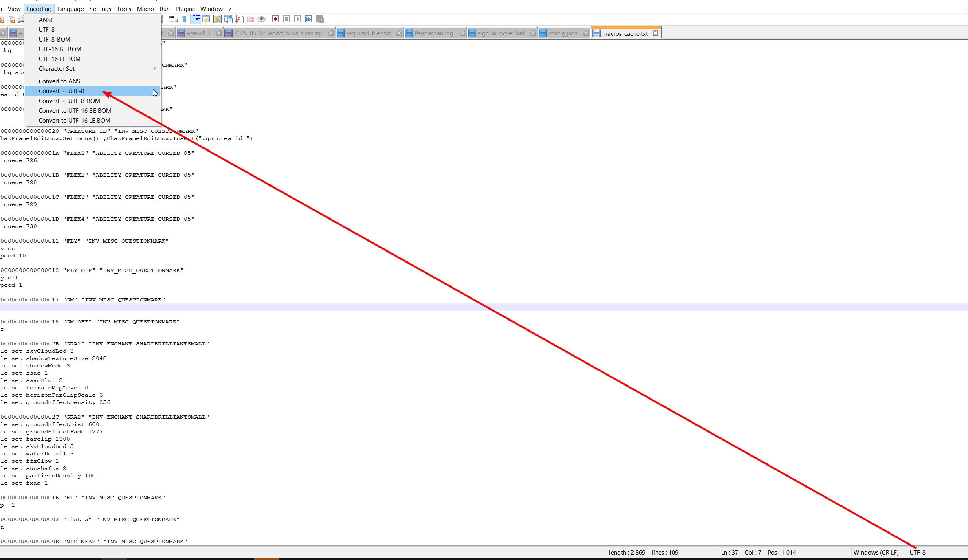Stop macro recording square button

click(286, 19)
